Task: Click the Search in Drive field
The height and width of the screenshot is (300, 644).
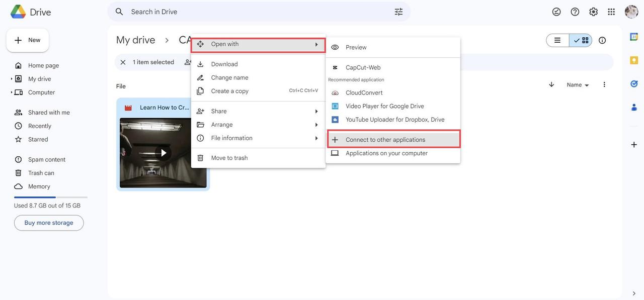Action: click(259, 12)
